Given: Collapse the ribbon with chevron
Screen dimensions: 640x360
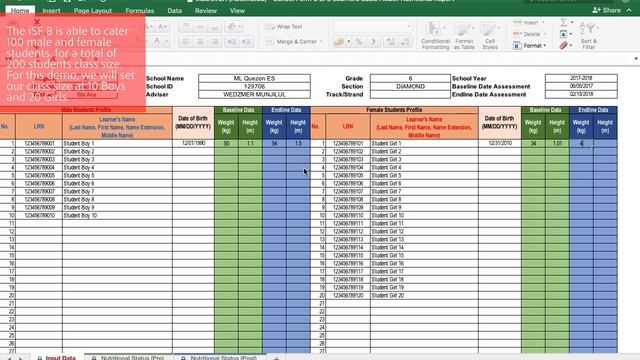Looking at the screenshot, I should pyautogui.click(x=629, y=10).
